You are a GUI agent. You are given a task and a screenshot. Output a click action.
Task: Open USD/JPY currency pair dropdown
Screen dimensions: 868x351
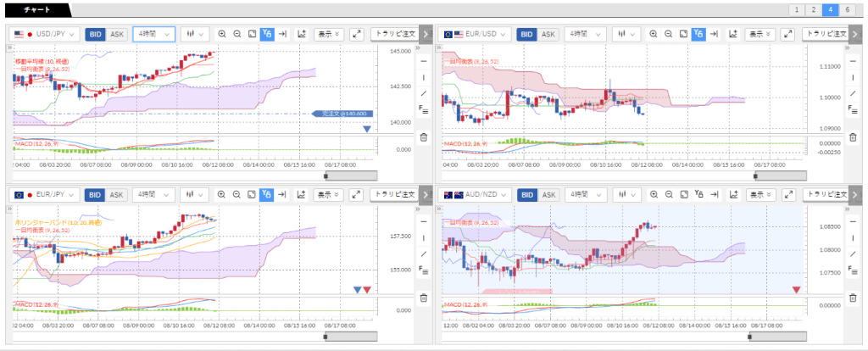(47, 34)
